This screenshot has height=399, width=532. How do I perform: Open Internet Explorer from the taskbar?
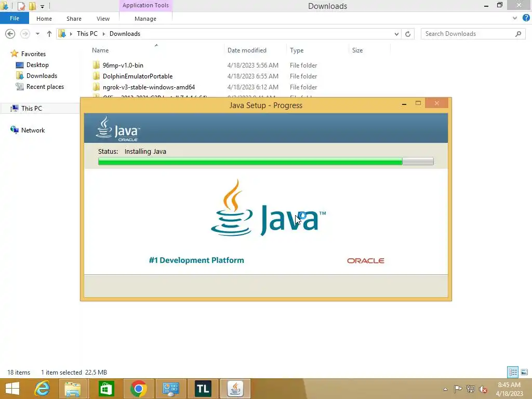point(43,389)
